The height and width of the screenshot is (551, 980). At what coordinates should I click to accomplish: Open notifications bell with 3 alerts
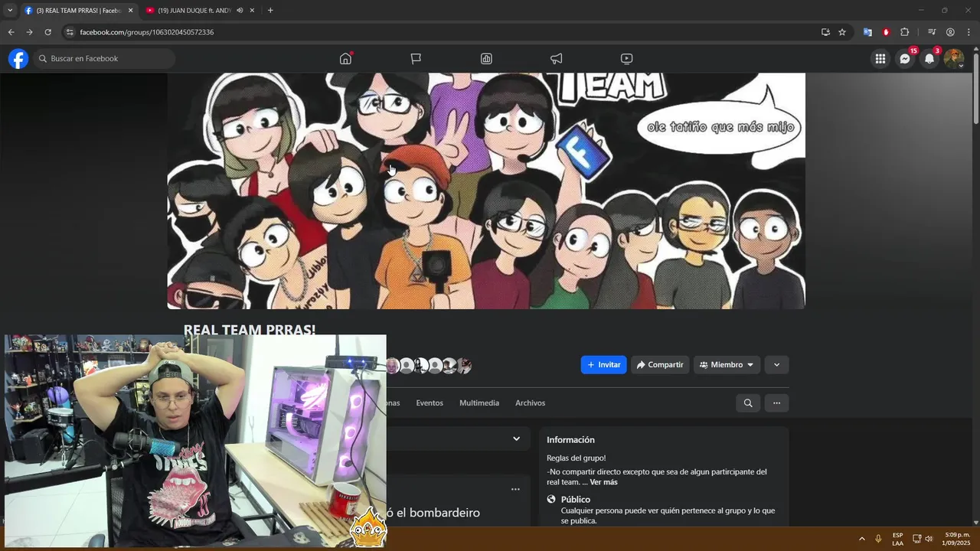pyautogui.click(x=929, y=58)
